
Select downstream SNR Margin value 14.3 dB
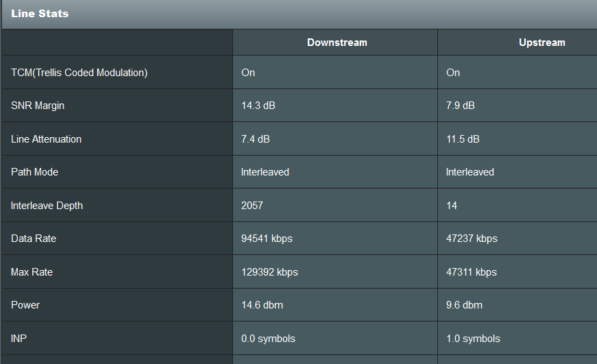coord(258,106)
